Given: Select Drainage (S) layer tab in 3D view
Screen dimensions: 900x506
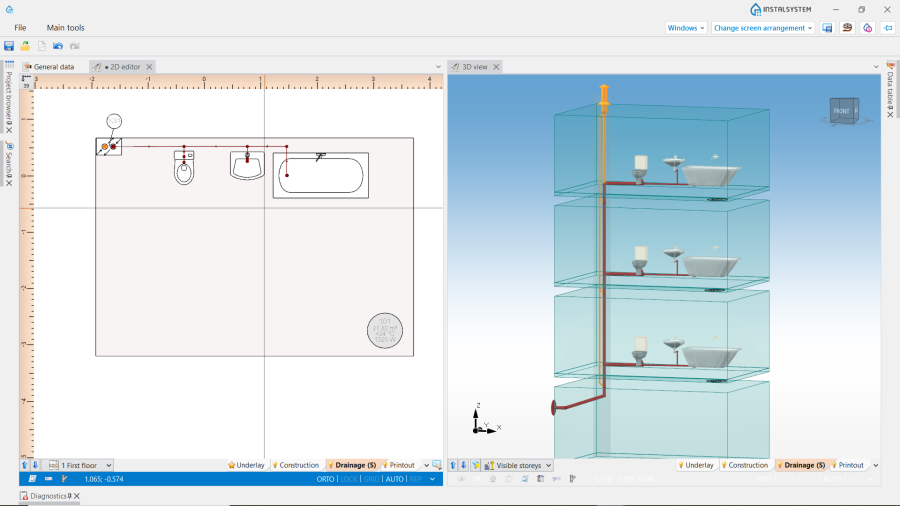Looking at the screenshot, I should [804, 465].
